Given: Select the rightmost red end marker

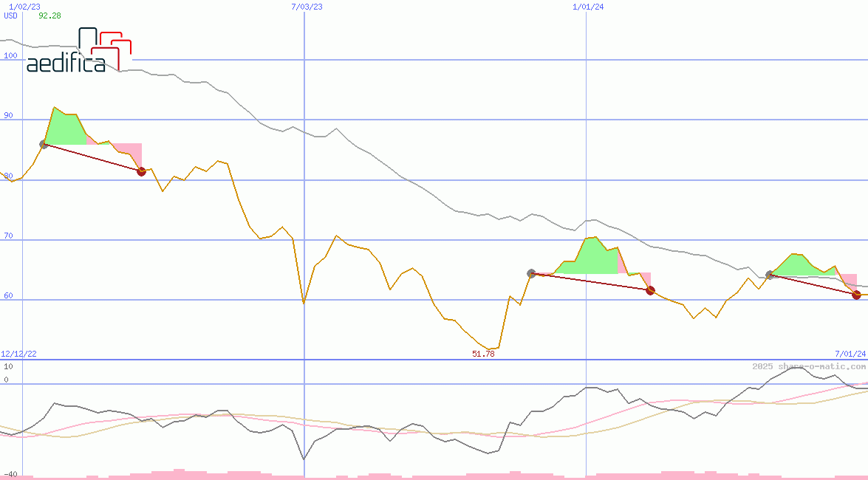Looking at the screenshot, I should tap(856, 295).
